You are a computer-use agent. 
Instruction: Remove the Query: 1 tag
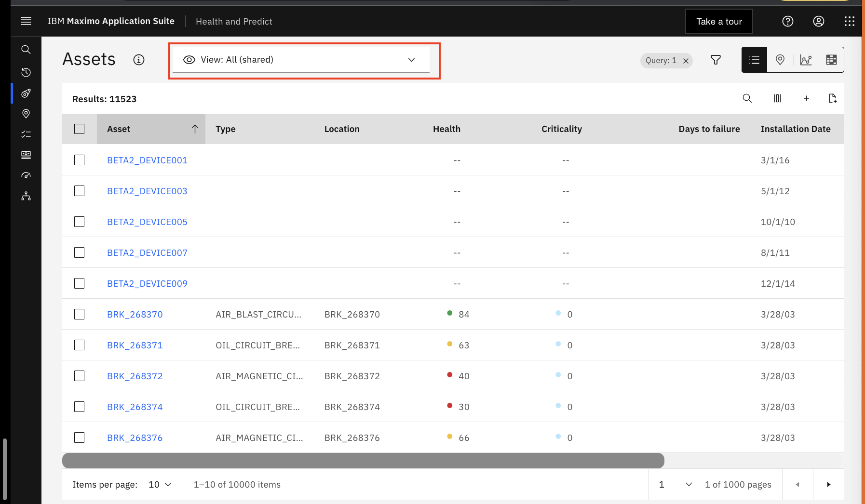pyautogui.click(x=686, y=61)
